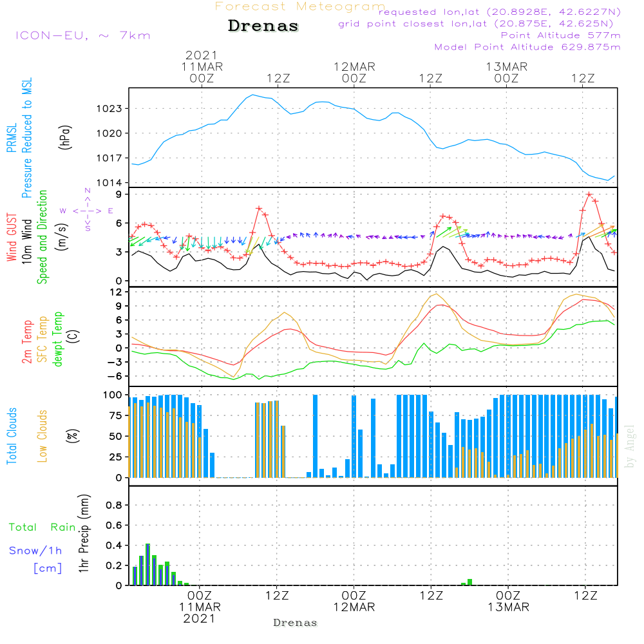The height and width of the screenshot is (644, 644).
Task: Click the green 'Total Rain' label
Action: [42, 527]
